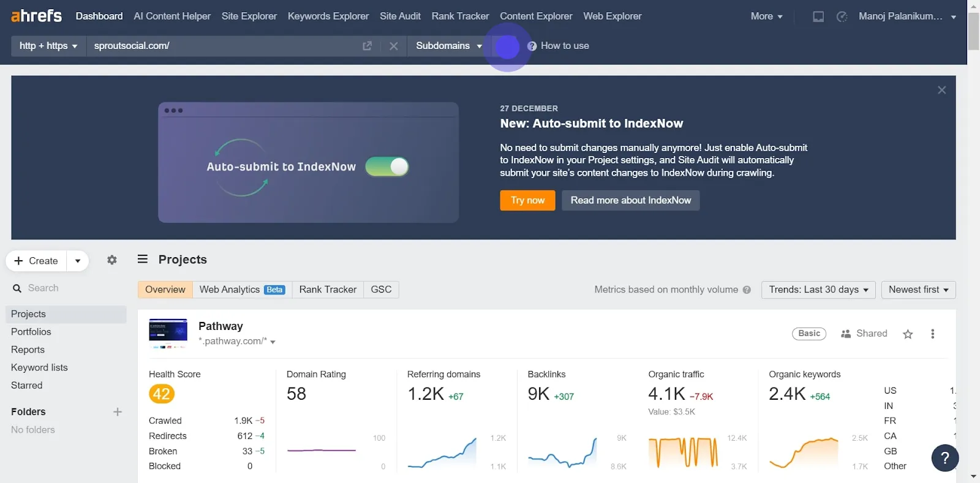Open Web Explorer
The image size is (980, 483).
click(x=612, y=17)
